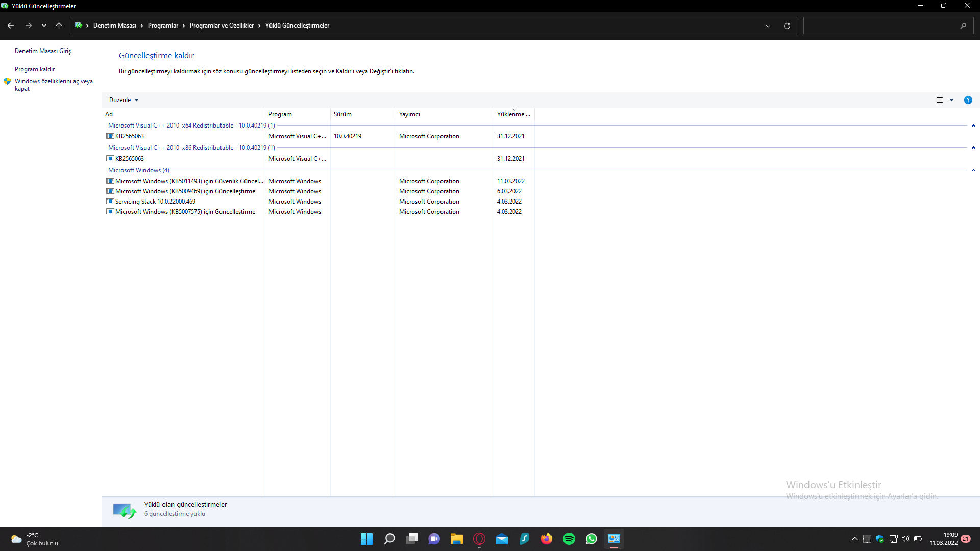Open File Explorer from the taskbar
This screenshot has height=551, width=980.
click(x=456, y=539)
